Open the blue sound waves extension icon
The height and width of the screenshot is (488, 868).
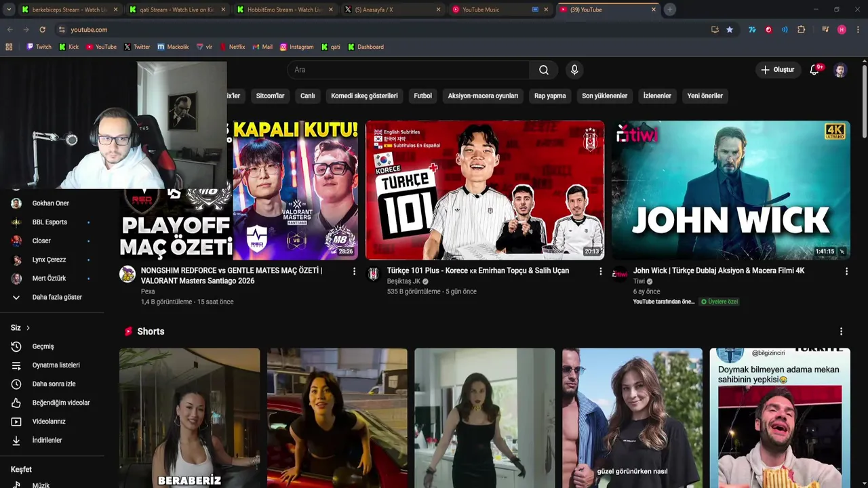click(x=785, y=30)
